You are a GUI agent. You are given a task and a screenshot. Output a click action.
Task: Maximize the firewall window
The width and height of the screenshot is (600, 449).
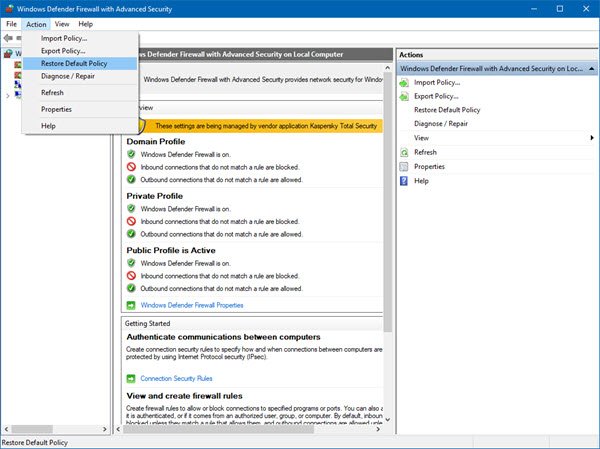point(560,8)
